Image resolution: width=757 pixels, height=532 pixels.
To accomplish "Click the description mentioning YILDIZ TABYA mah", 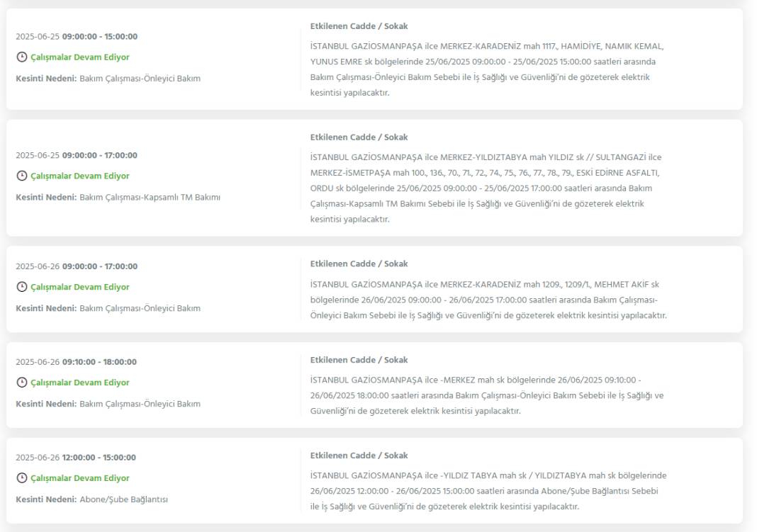I will point(488,491).
